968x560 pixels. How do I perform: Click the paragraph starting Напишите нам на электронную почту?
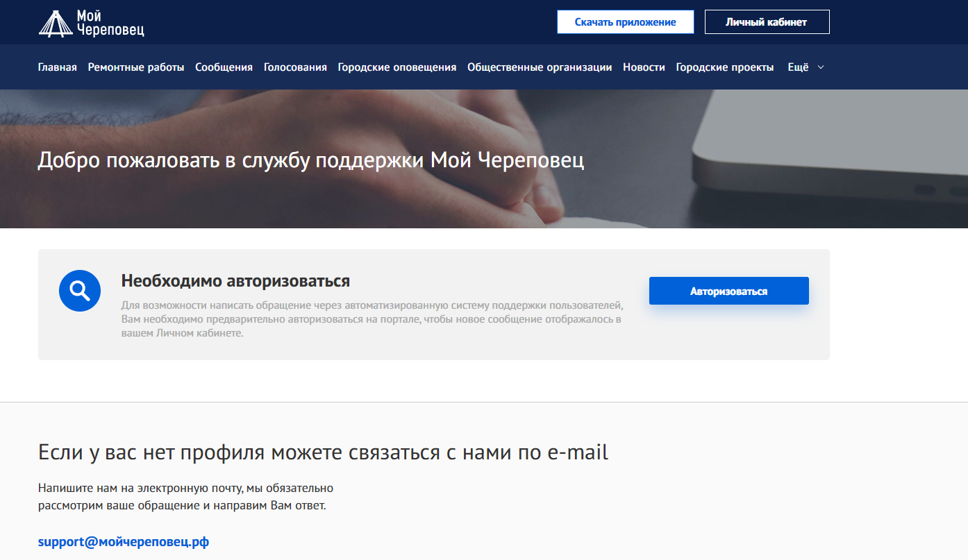coord(186,497)
